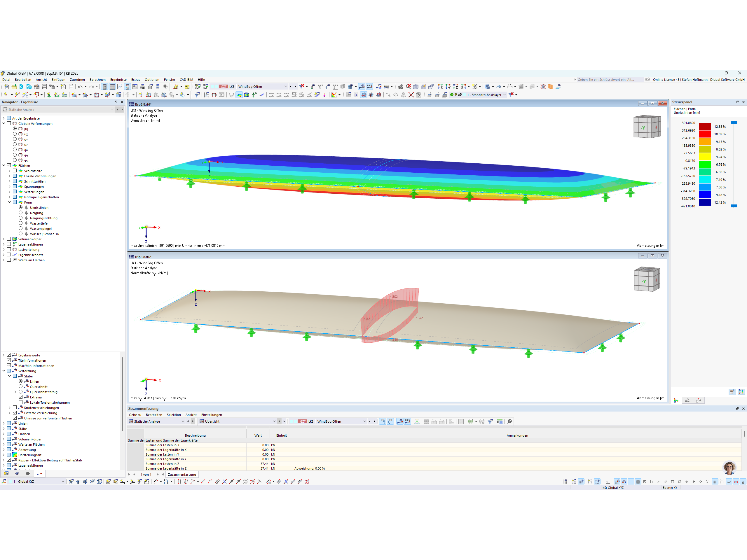Open the Berechnen menu
This screenshot has height=560, width=747.
click(x=97, y=80)
